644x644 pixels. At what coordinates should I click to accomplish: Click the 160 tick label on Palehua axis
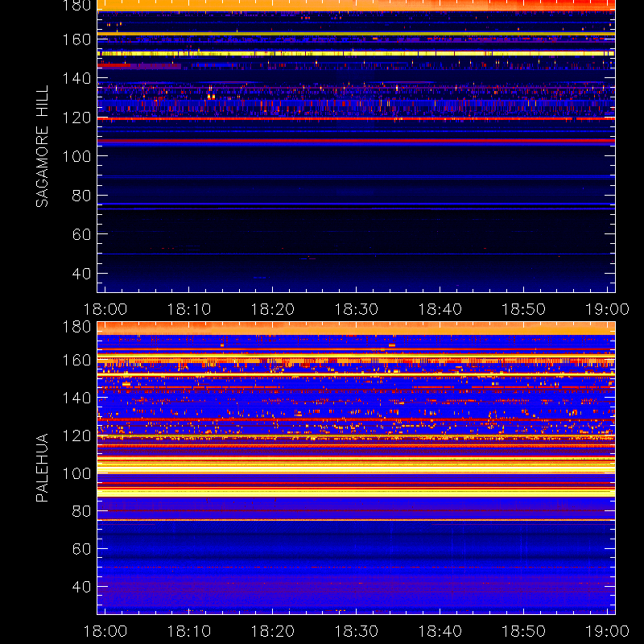tap(76, 360)
